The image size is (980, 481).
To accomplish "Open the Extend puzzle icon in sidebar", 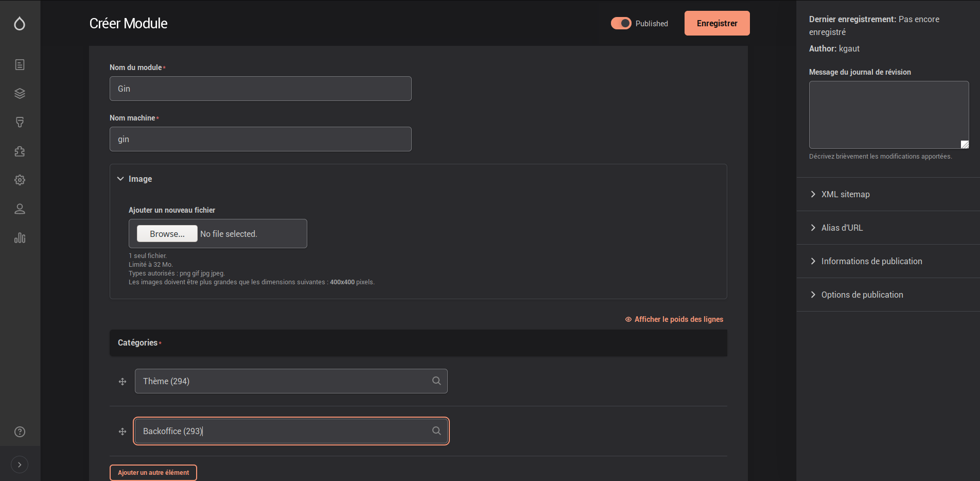I will 20,151.
